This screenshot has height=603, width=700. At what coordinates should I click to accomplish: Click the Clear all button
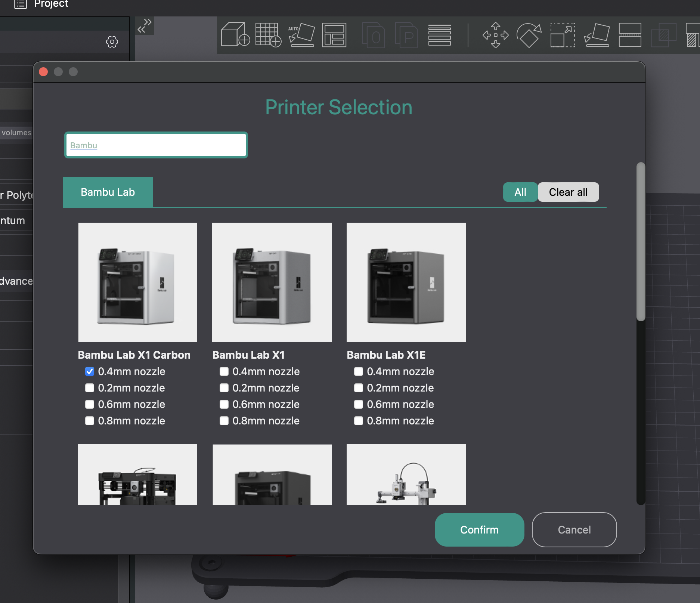click(568, 192)
